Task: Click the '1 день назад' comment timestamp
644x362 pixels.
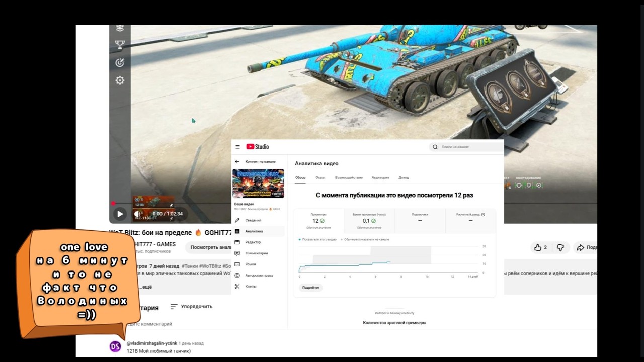Action: (191, 343)
